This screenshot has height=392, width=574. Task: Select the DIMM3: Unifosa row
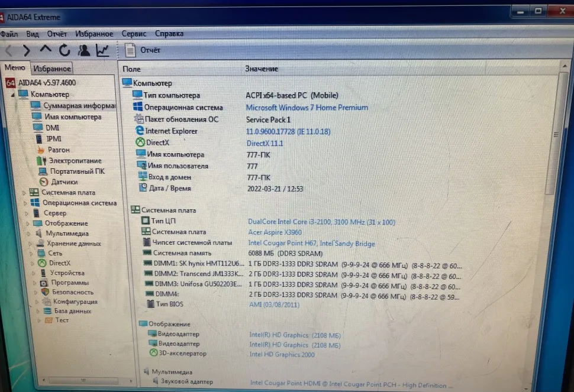pos(302,284)
